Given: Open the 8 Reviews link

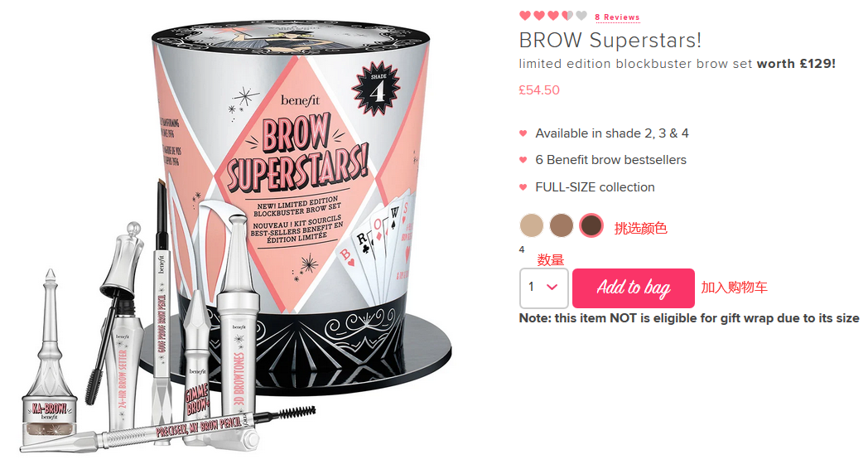Looking at the screenshot, I should 617,17.
